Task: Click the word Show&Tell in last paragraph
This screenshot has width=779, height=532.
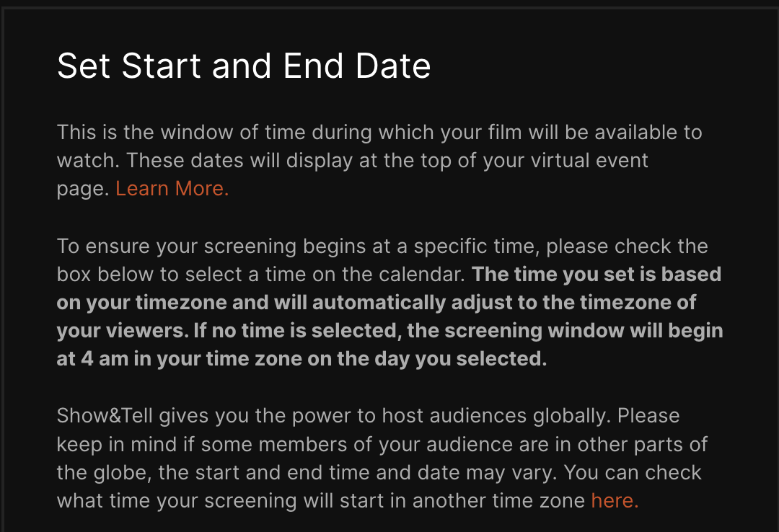Action: point(105,416)
